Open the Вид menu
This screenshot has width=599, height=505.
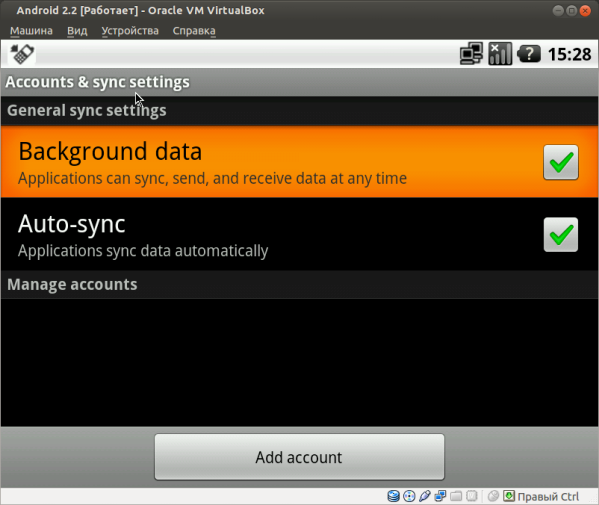tap(77, 31)
